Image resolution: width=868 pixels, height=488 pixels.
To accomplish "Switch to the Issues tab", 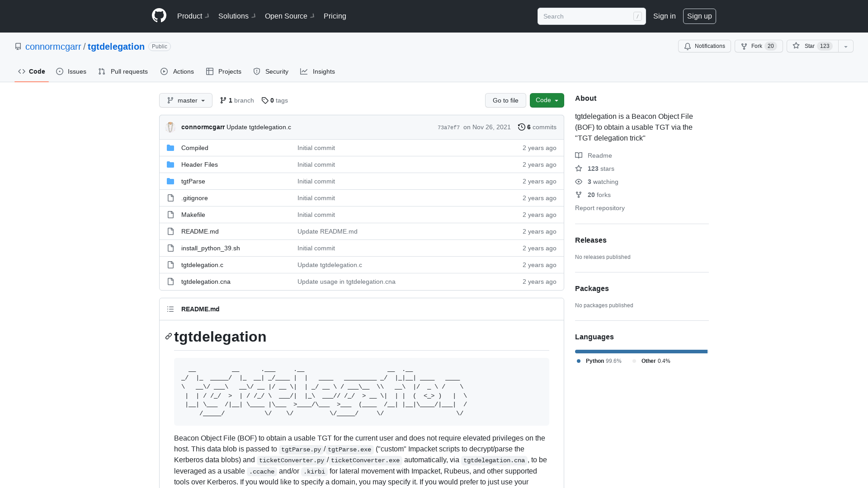I will [x=71, y=71].
